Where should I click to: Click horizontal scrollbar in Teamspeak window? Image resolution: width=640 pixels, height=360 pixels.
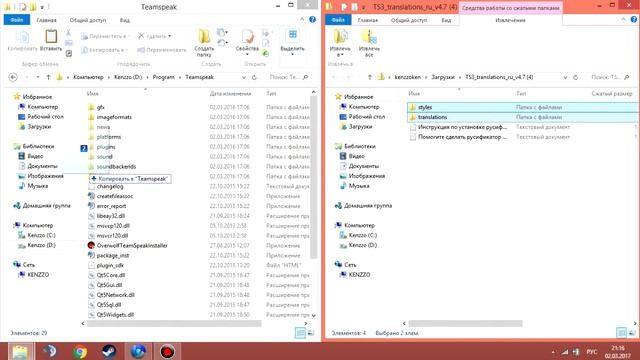174,323
